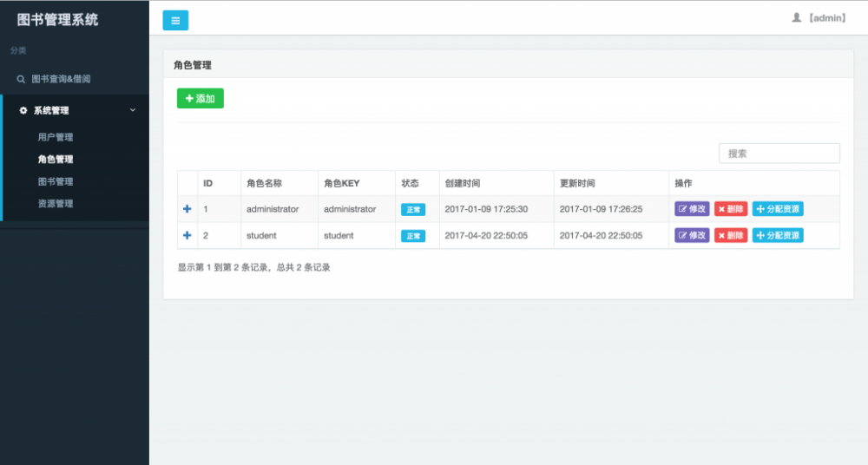Expand the student row plus icon
The width and height of the screenshot is (868, 465).
tap(187, 235)
